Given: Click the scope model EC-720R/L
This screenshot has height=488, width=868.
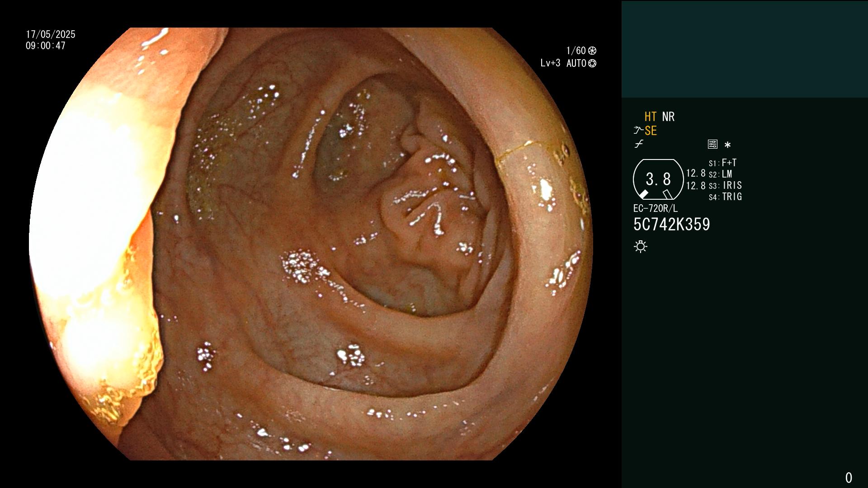Looking at the screenshot, I should (x=656, y=208).
